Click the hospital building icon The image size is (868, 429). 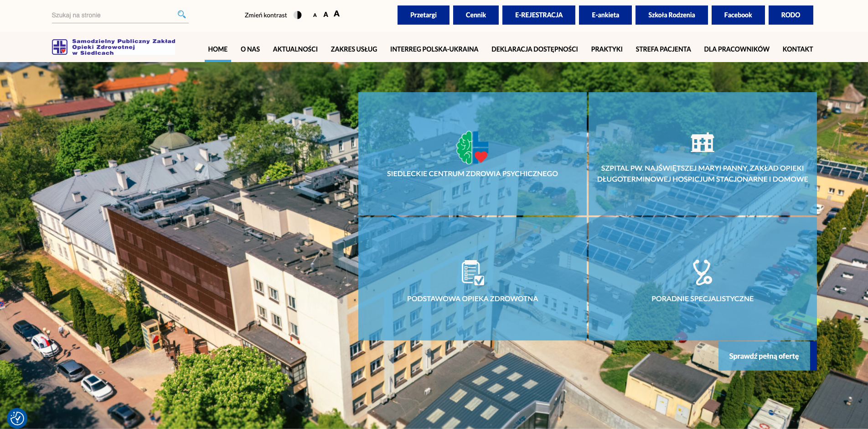703,142
